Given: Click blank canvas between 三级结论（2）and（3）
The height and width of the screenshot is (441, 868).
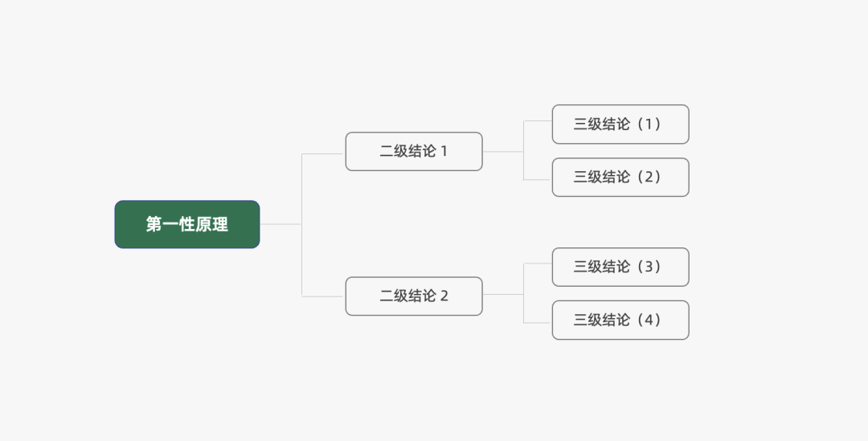Looking at the screenshot, I should pyautogui.click(x=620, y=222).
